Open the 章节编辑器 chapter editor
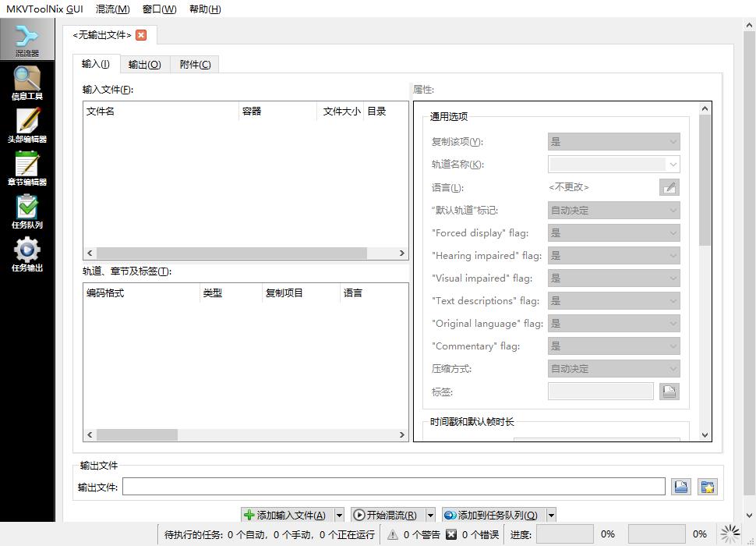Viewport: 756px width, 546px height. (27, 168)
